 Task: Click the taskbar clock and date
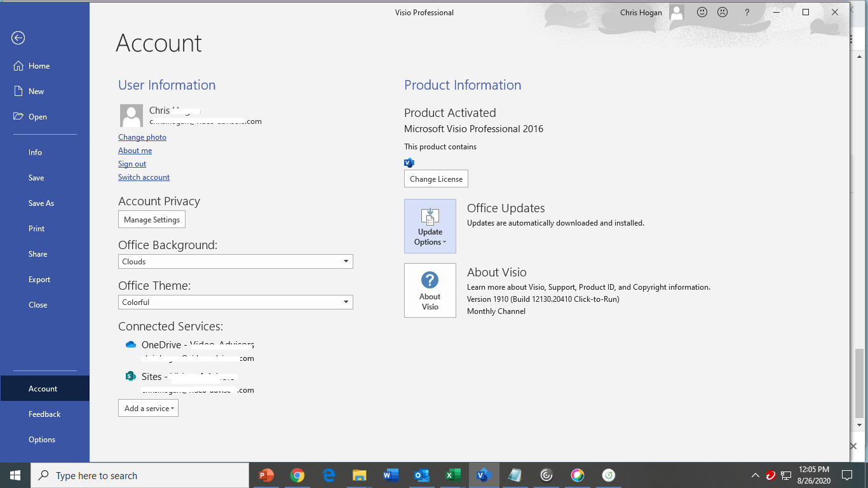(x=814, y=475)
